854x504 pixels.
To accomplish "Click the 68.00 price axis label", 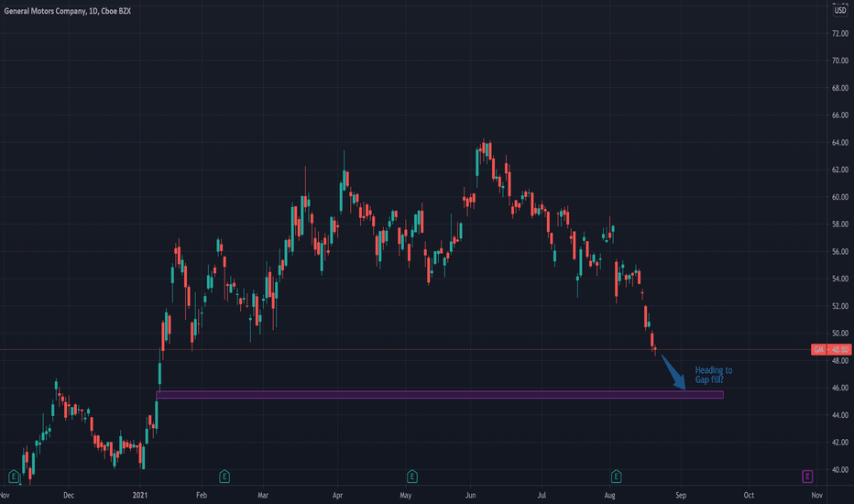I will point(840,88).
